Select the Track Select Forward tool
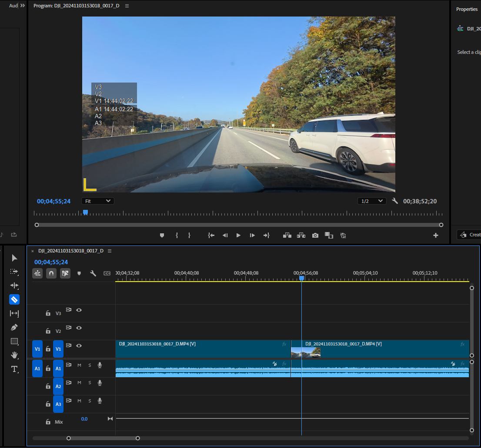 coord(14,272)
